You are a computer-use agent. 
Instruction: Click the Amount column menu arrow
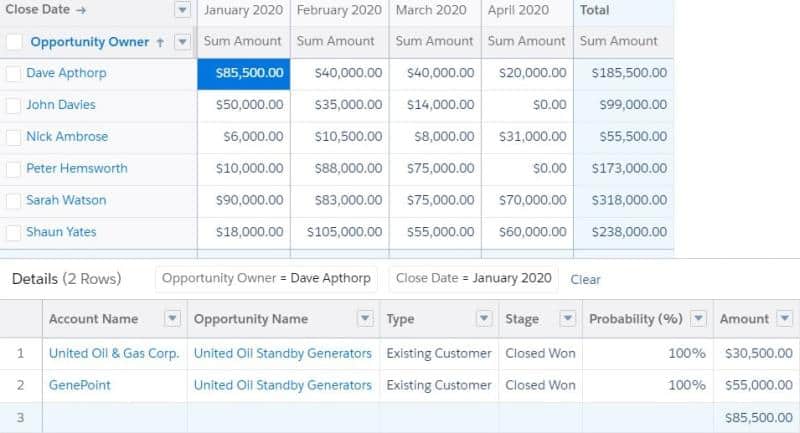click(x=786, y=319)
